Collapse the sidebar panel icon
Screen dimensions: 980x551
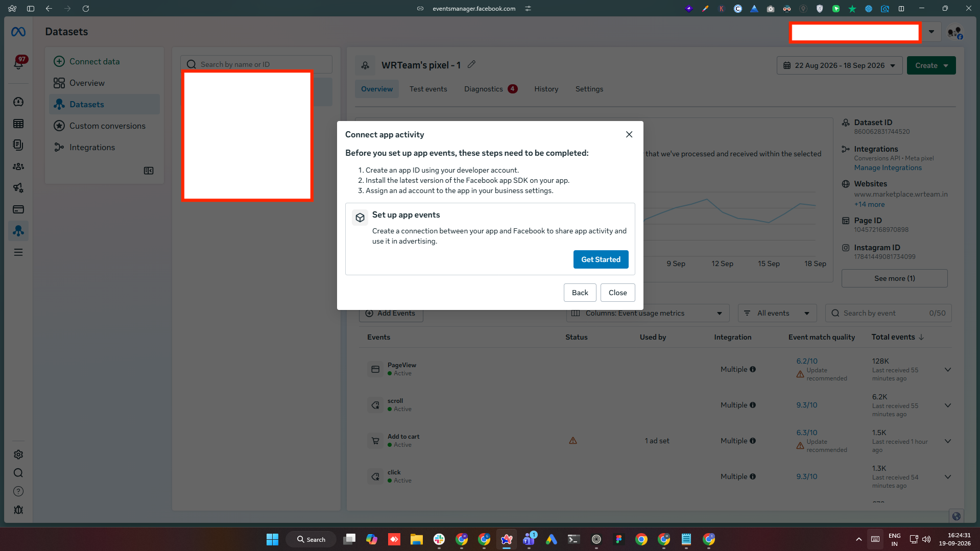[x=149, y=171]
